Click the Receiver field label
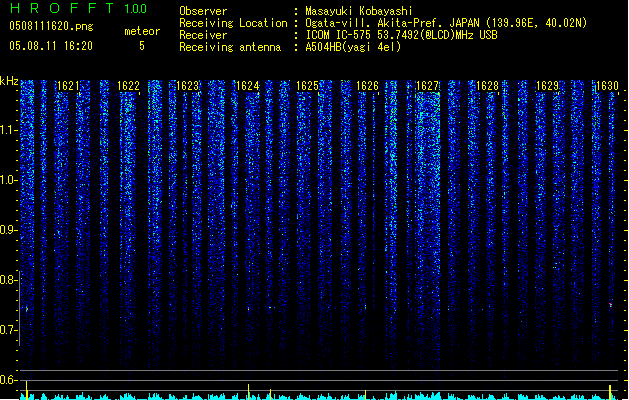Viewport: 629px width, 400px height. [203, 35]
